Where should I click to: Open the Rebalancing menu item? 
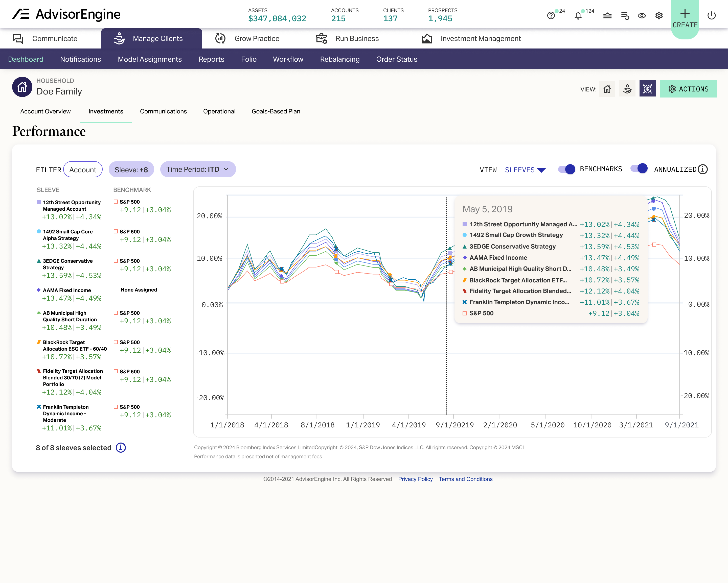tap(340, 59)
